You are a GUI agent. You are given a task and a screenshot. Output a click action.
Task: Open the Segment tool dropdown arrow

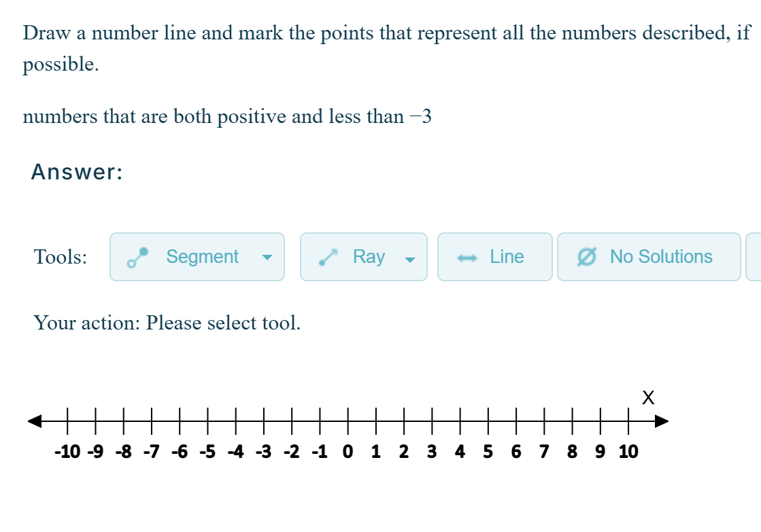pyautogui.click(x=267, y=258)
